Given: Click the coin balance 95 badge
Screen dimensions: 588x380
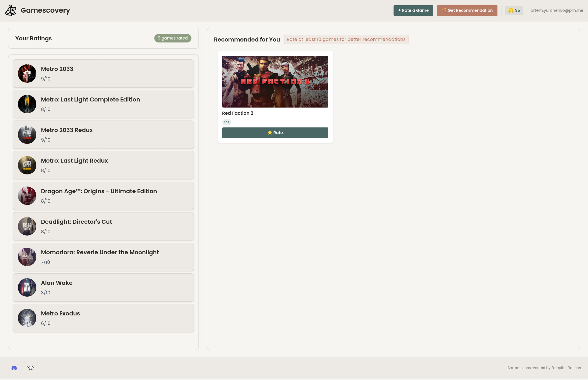Looking at the screenshot, I should tap(514, 10).
